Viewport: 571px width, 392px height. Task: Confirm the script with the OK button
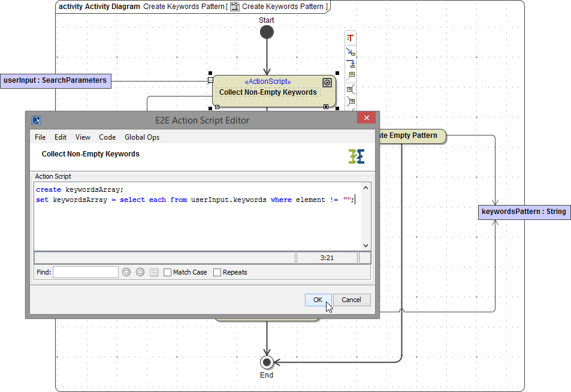click(x=318, y=300)
